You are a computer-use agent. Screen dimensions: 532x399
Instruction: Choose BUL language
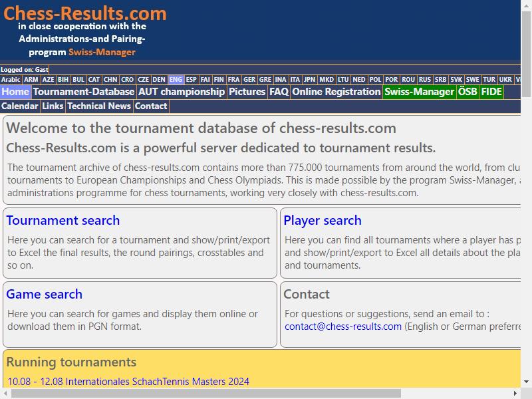pyautogui.click(x=78, y=79)
